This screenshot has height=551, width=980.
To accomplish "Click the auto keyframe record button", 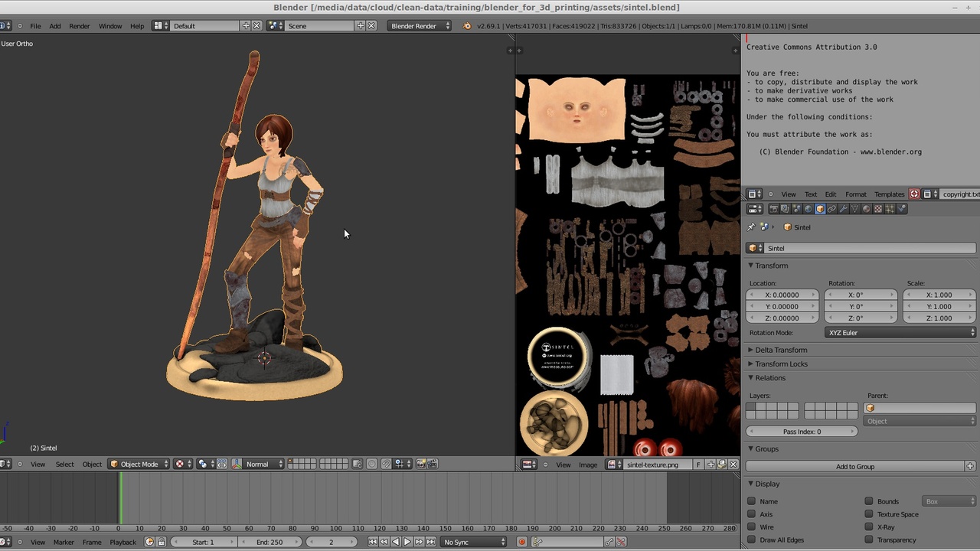I will pos(522,542).
